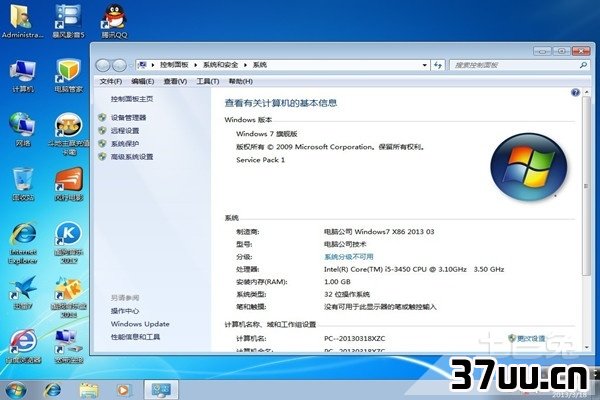This screenshot has height=400, width=600.
Task: Click 系统和安全 breadcrumb in address bar
Action: tap(220, 65)
